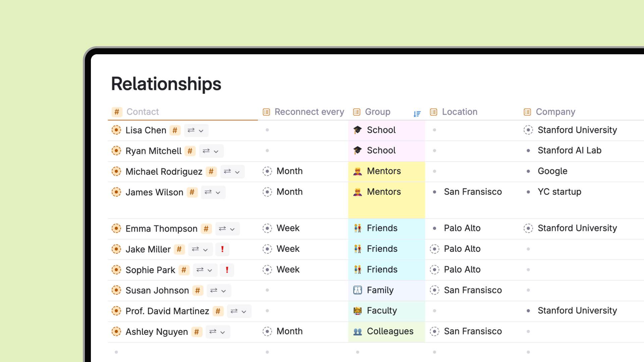Toggle the orange circle bullet beside Emma Thompson

click(116, 229)
